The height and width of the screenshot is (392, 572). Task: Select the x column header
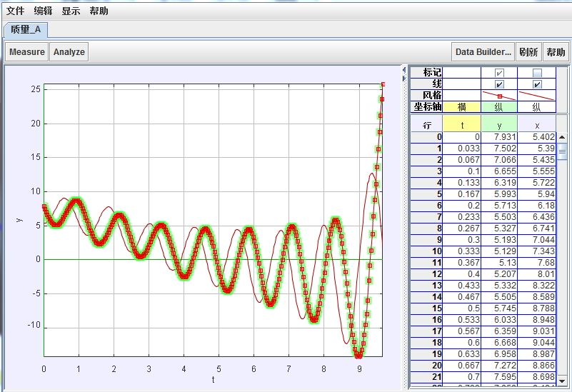537,125
